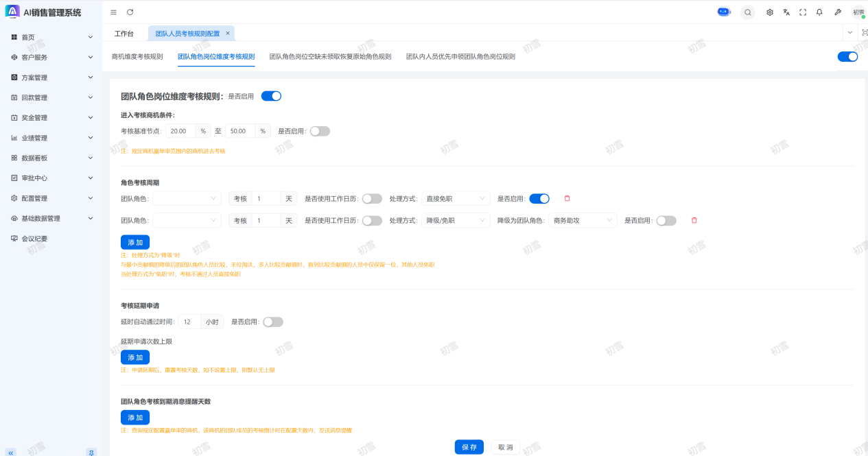The width and height of the screenshot is (868, 456).
Task: Open the AI robot assistant icon
Action: [x=723, y=12]
